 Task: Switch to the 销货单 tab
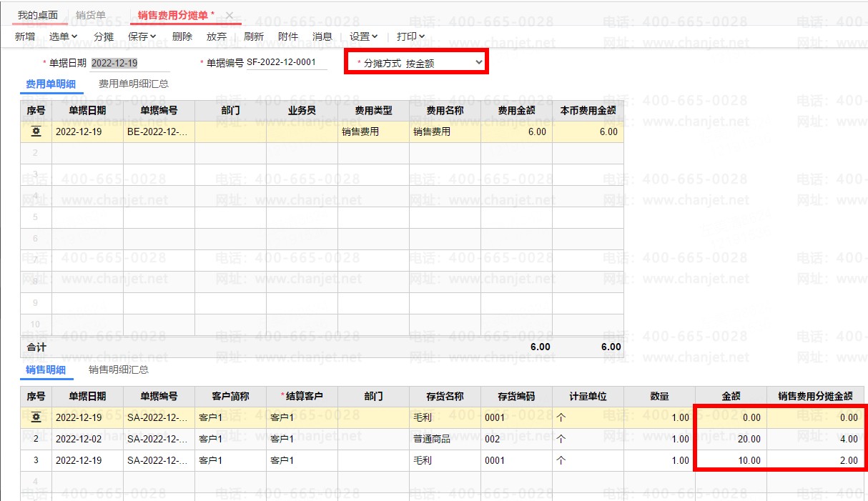coord(91,15)
